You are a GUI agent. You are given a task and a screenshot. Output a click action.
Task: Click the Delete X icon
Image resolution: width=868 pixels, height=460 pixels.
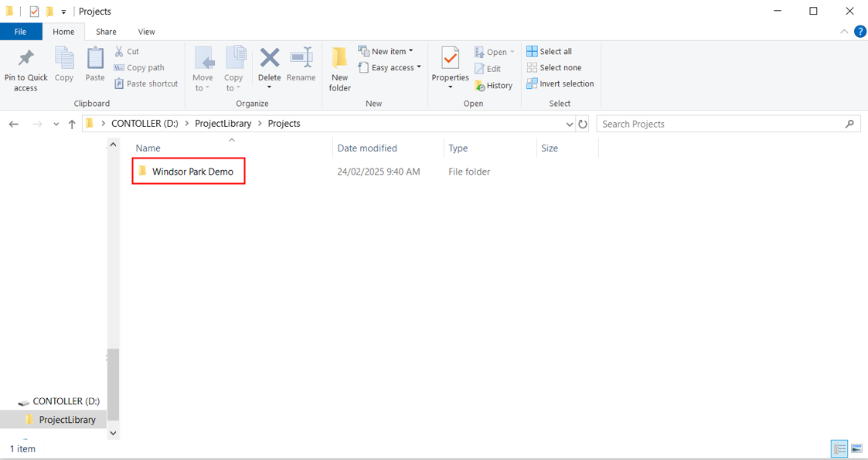[270, 57]
